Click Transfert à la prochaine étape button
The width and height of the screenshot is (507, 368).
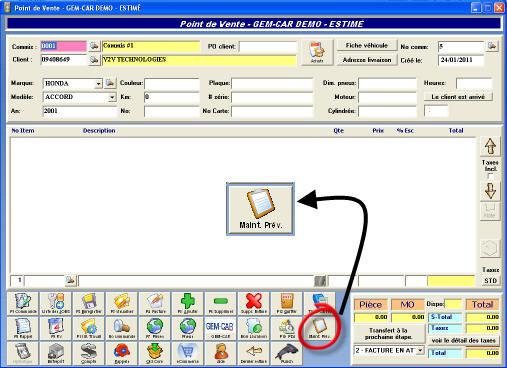[x=388, y=333]
